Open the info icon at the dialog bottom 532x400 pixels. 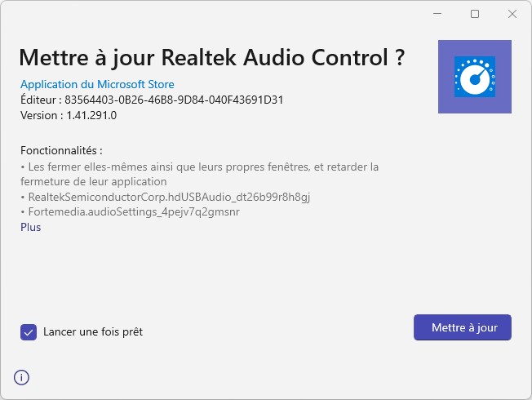(x=21, y=377)
